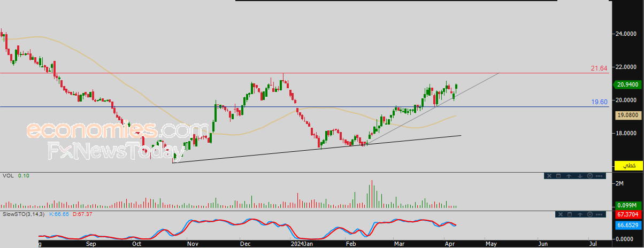644x248 pixels.
Task: Click the Dec date axis label
Action: point(246,244)
